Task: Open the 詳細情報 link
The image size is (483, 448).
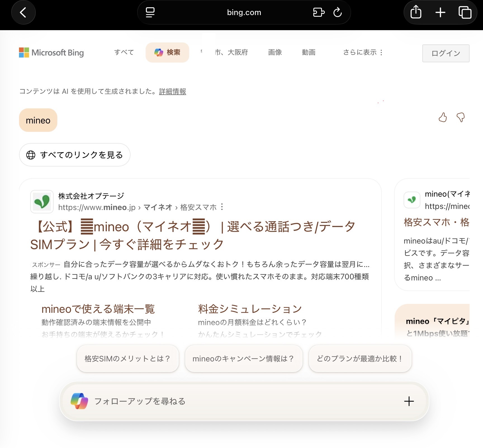Action: coord(172,92)
